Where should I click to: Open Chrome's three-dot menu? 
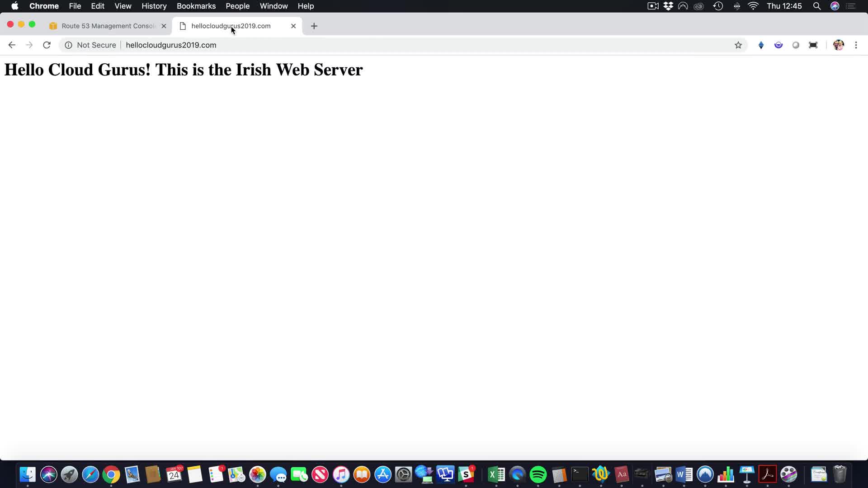(856, 45)
